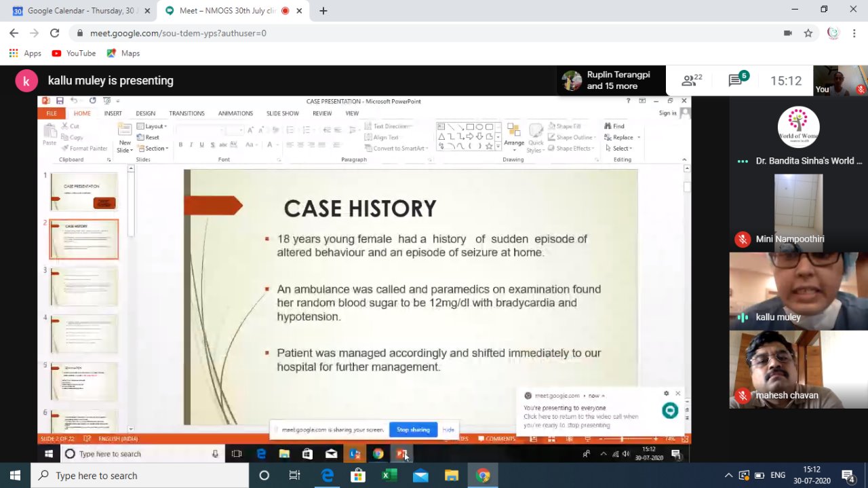The image size is (868, 488).
Task: Open Chrome's three-dot menu
Action: 854,33
